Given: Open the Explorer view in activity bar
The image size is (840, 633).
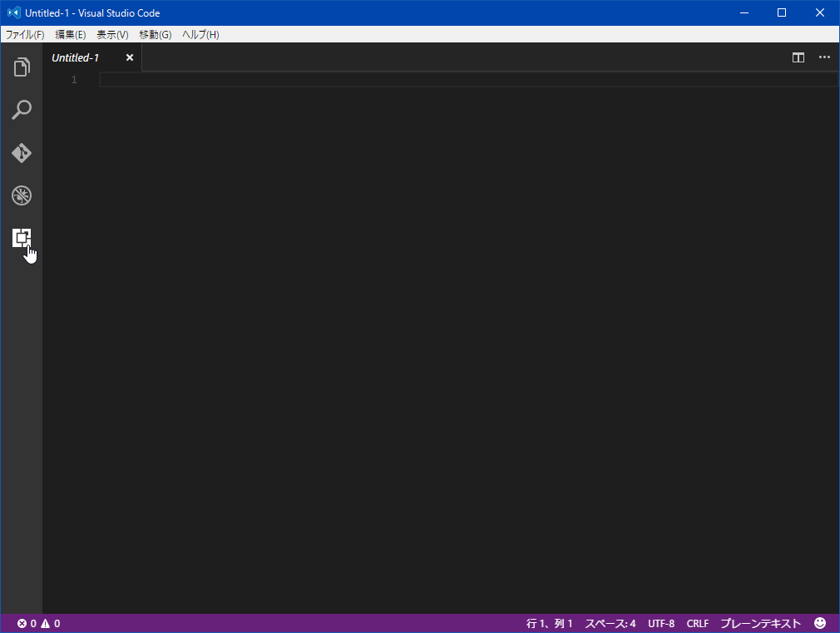Looking at the screenshot, I should click(22, 67).
